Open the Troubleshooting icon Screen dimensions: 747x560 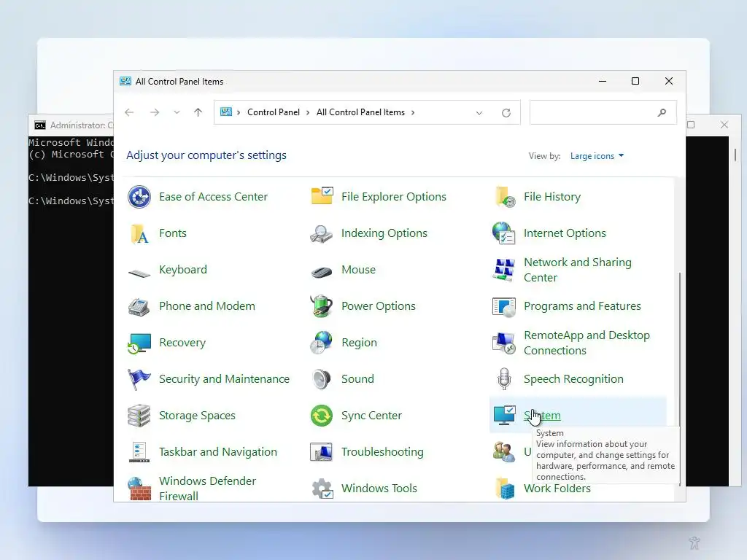click(x=322, y=452)
